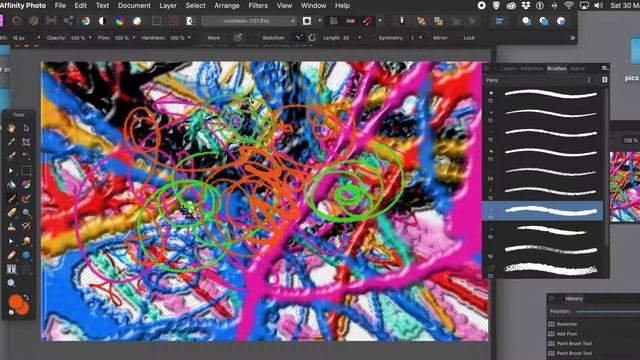Image resolution: width=640 pixels, height=360 pixels.
Task: Select the Gradient colour wheel tool
Action: point(26,184)
